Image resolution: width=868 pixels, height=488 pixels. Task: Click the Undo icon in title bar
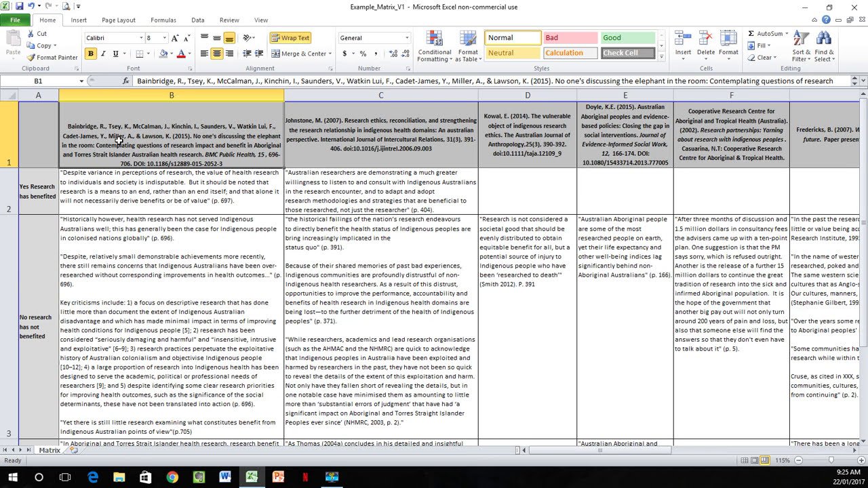[32, 6]
